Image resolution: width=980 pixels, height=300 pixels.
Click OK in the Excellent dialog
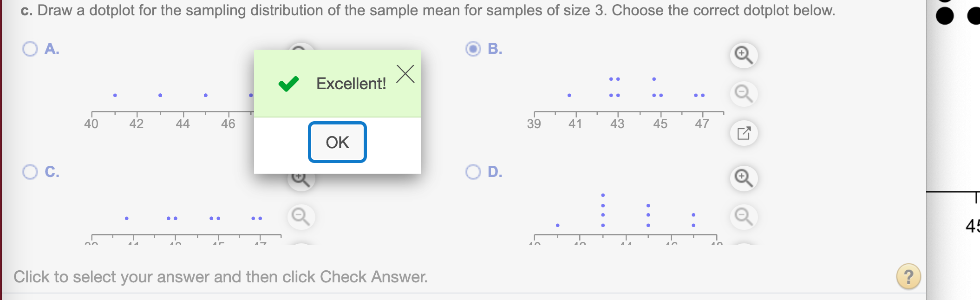[x=337, y=142]
